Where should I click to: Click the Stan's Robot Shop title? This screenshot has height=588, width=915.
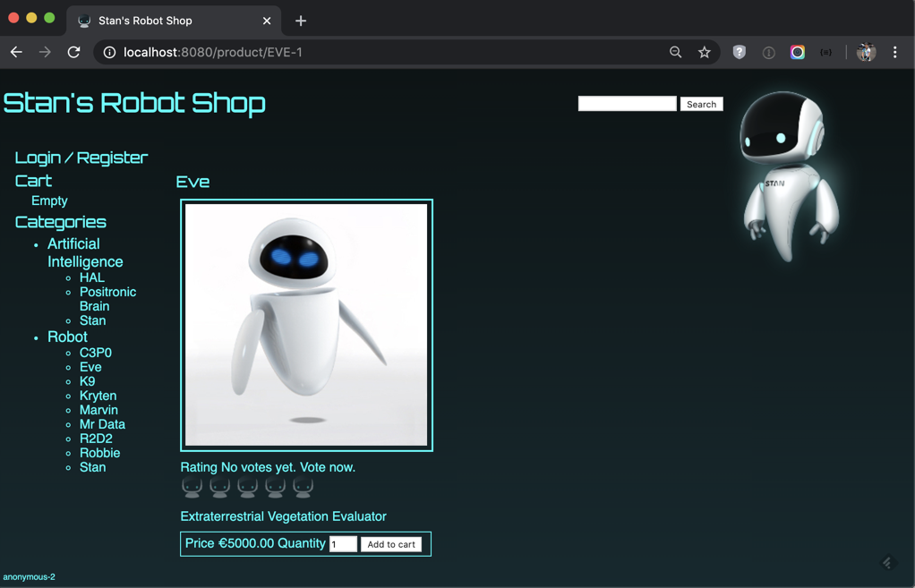point(134,103)
